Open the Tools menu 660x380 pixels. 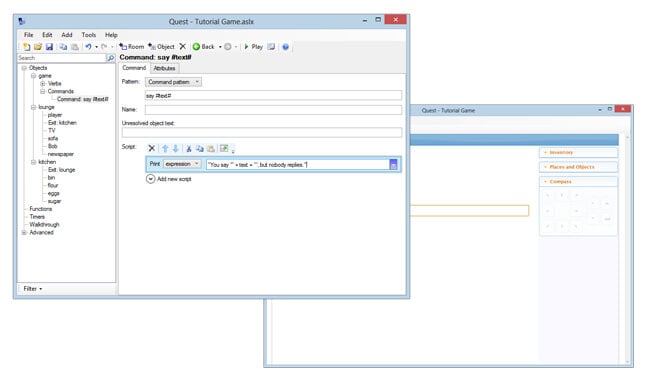[x=89, y=35]
